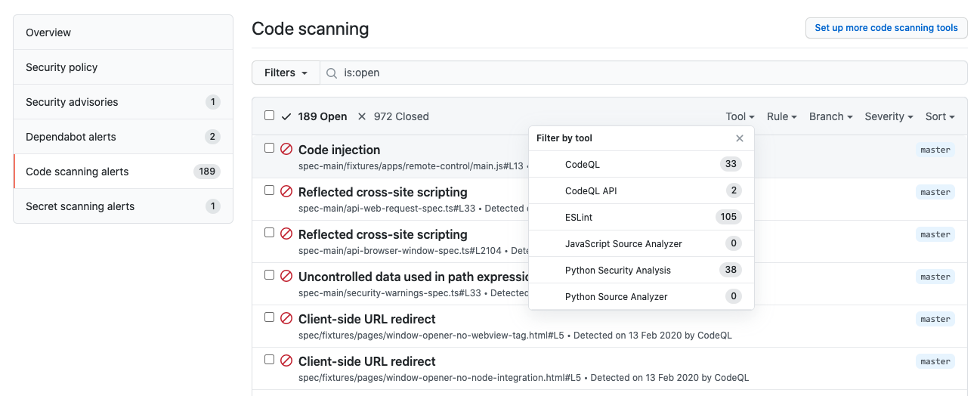
Task: Filter alerts by ESLint tool
Action: coord(641,217)
